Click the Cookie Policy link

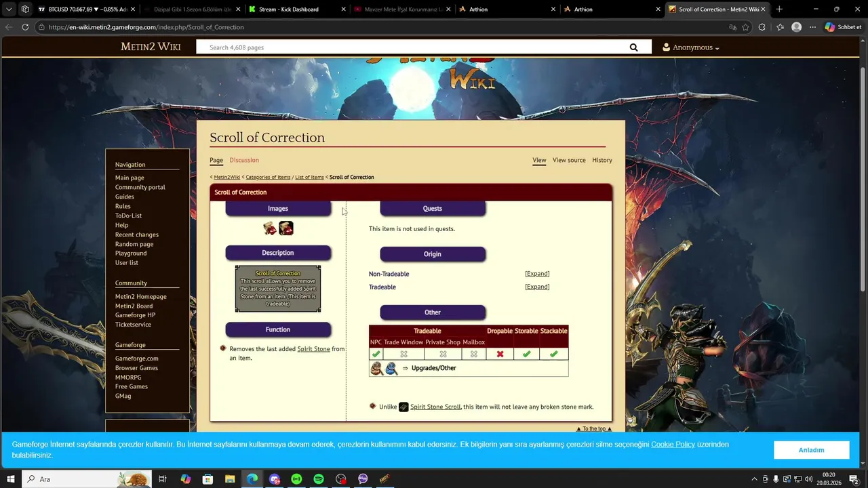673,445
